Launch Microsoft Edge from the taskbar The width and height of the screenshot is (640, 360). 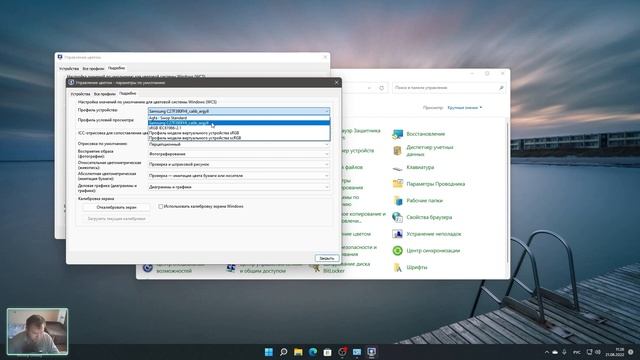(313, 352)
